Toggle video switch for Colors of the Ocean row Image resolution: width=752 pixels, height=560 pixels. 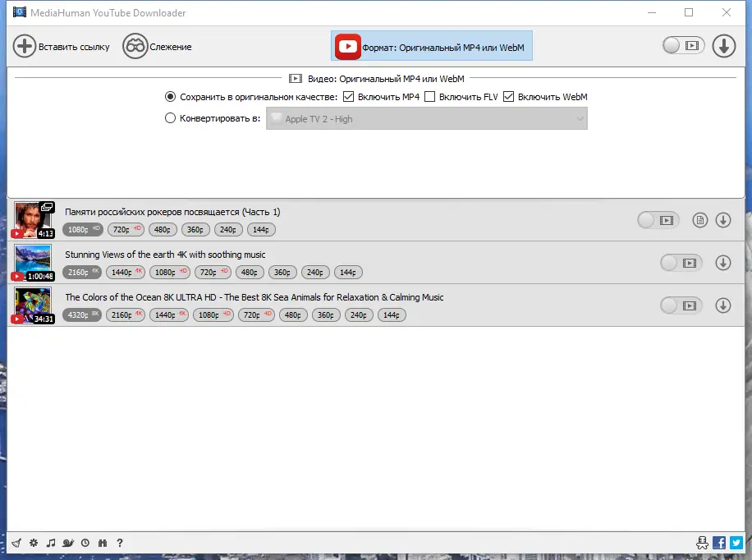681,305
